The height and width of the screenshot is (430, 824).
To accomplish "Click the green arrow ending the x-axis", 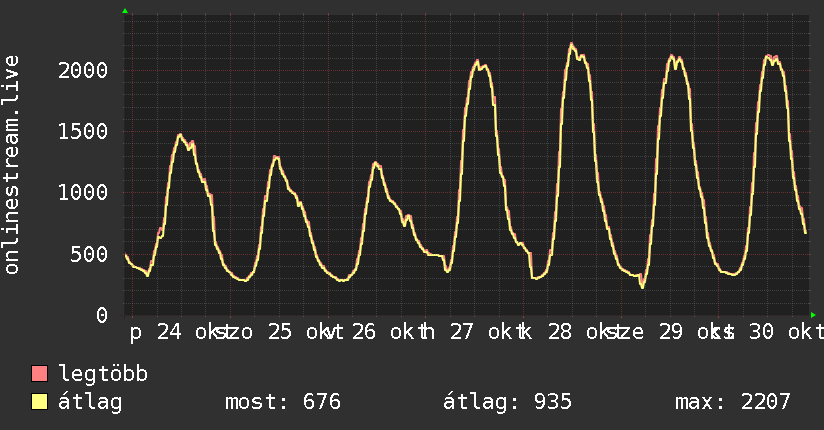I will tap(813, 315).
